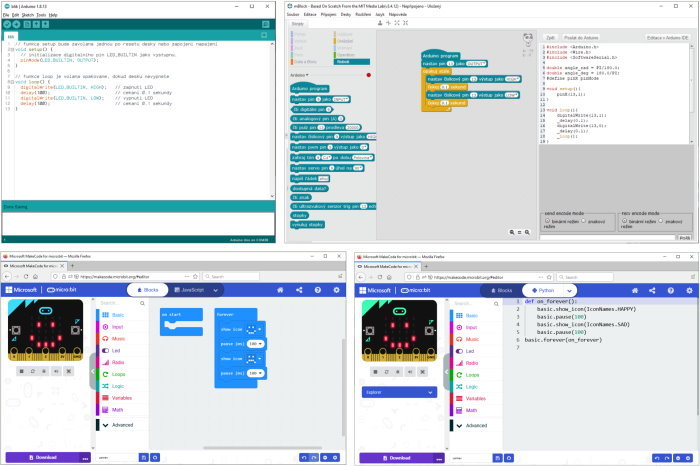Select the Robot block category in mBlock
700x466 pixels.
pos(352,62)
